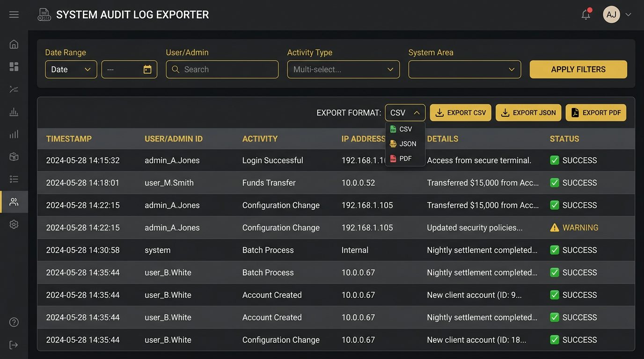Click Access from secure terminal details

[479, 160]
